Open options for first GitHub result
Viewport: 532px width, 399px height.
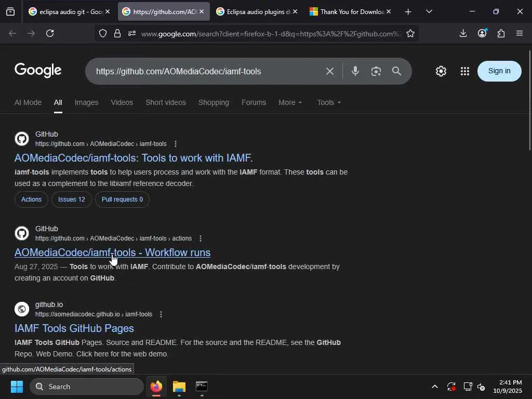pos(176,144)
